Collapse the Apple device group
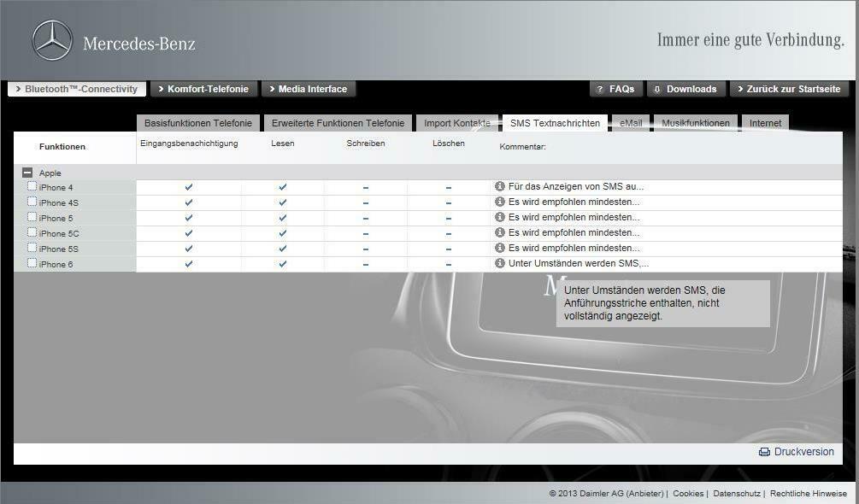This screenshot has width=859, height=504. (x=27, y=173)
